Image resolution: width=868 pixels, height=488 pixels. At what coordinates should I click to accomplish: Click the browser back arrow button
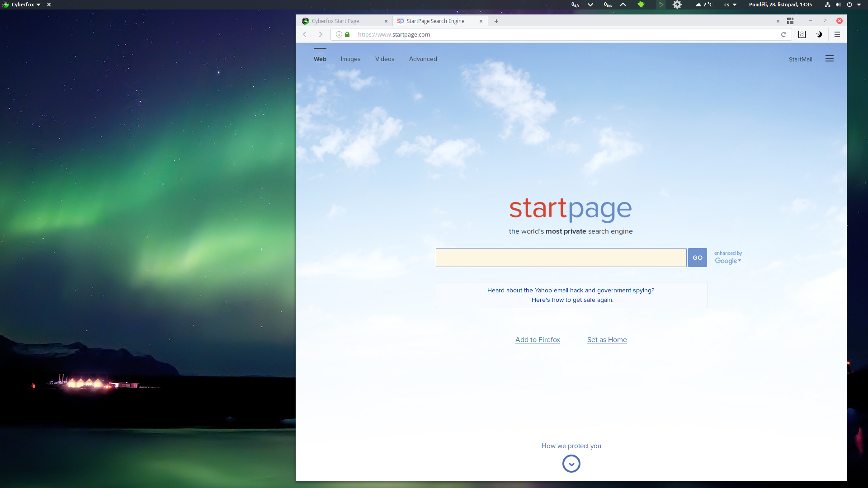[x=305, y=34]
